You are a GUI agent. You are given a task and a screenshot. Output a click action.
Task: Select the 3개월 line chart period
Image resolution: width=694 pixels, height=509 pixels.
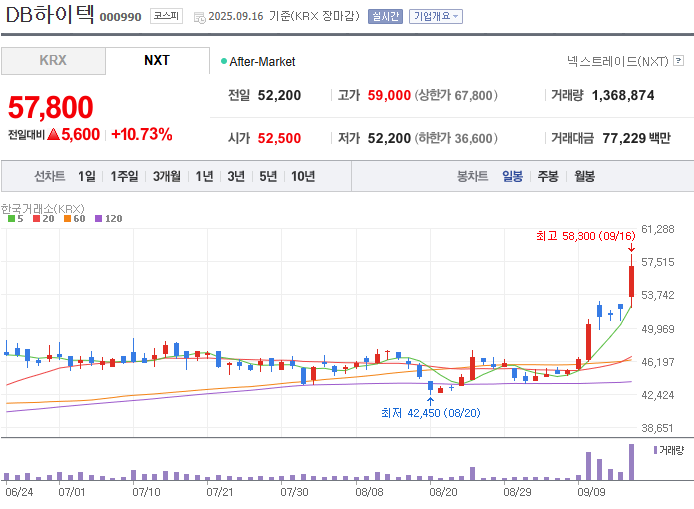pos(167,176)
